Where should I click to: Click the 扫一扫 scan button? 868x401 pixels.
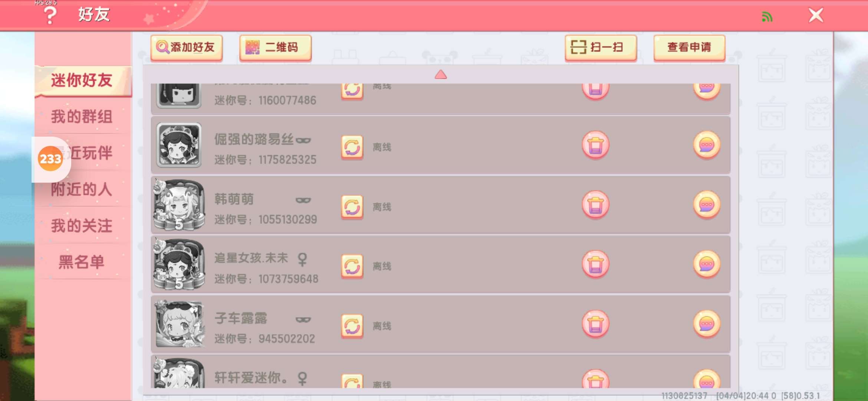(x=601, y=48)
